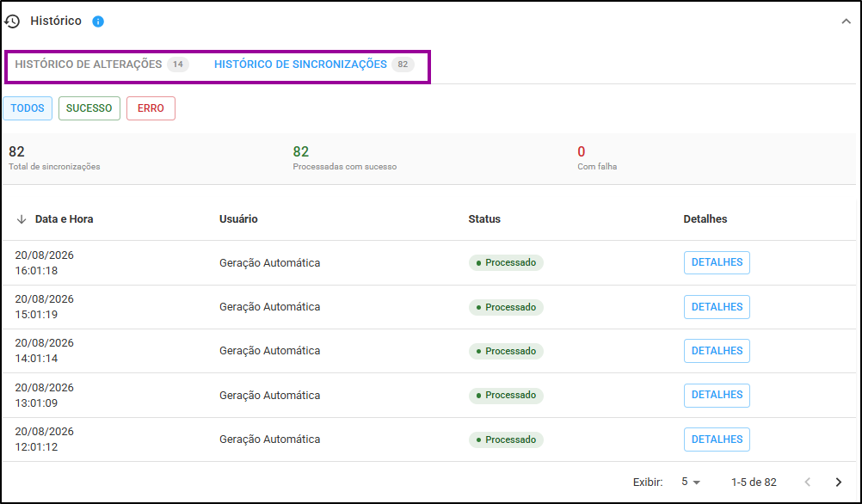Click Processado badge in first row
This screenshot has width=862, height=504.
tap(506, 262)
